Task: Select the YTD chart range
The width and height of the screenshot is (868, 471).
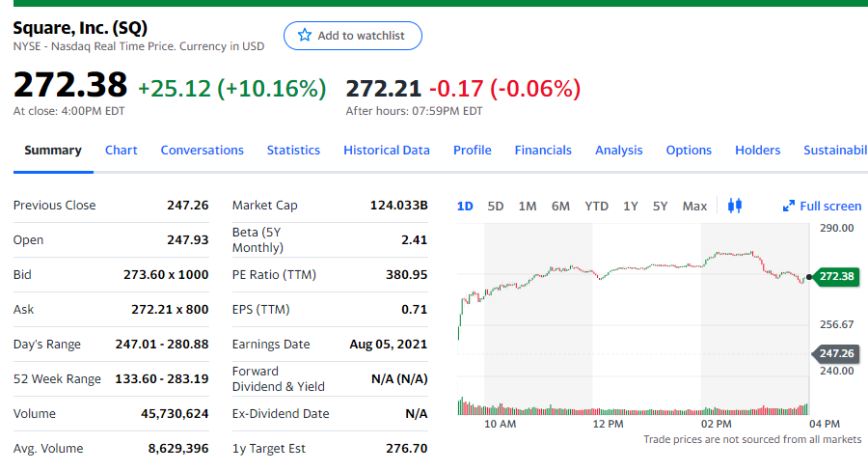Action: pyautogui.click(x=597, y=206)
